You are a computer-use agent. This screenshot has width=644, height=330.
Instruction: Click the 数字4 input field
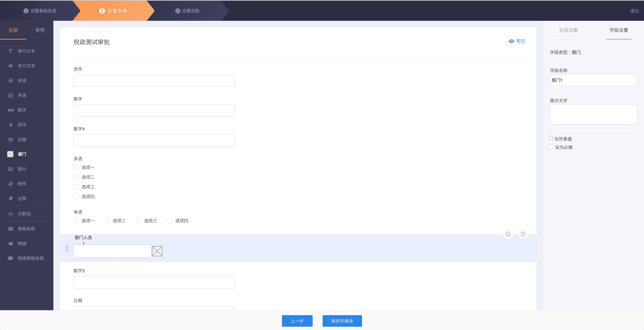154,141
